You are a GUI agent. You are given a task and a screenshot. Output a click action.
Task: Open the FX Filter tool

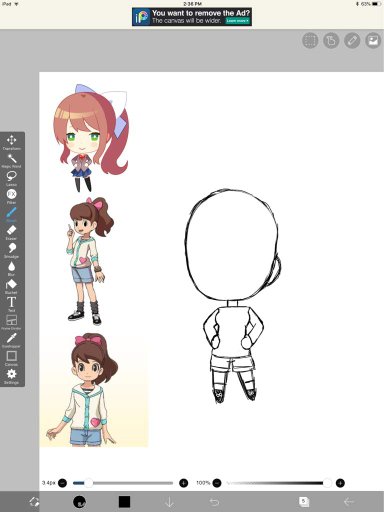coord(12,196)
